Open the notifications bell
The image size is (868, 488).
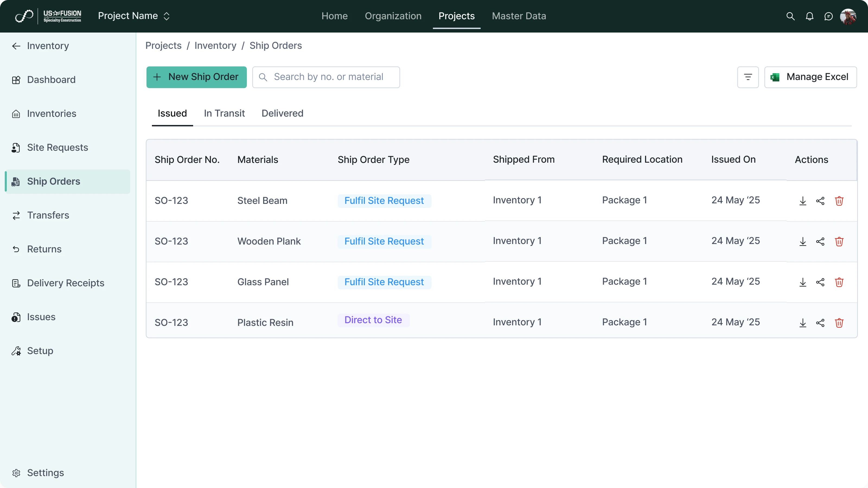[810, 16]
